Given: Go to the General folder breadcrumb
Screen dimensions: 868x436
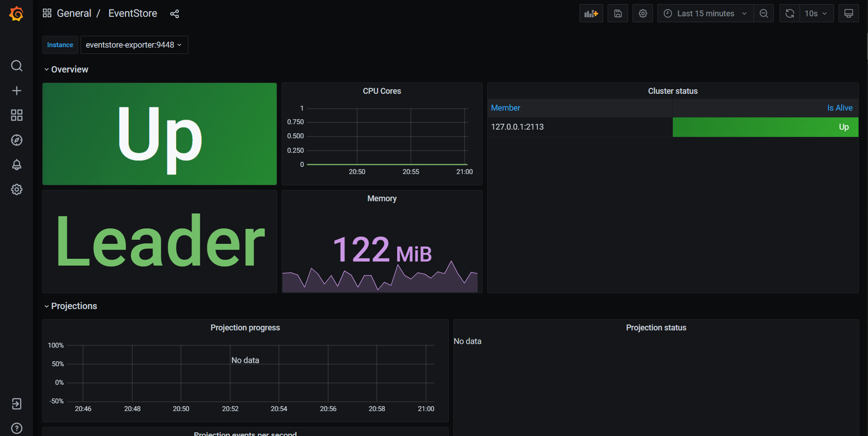Looking at the screenshot, I should [74, 13].
